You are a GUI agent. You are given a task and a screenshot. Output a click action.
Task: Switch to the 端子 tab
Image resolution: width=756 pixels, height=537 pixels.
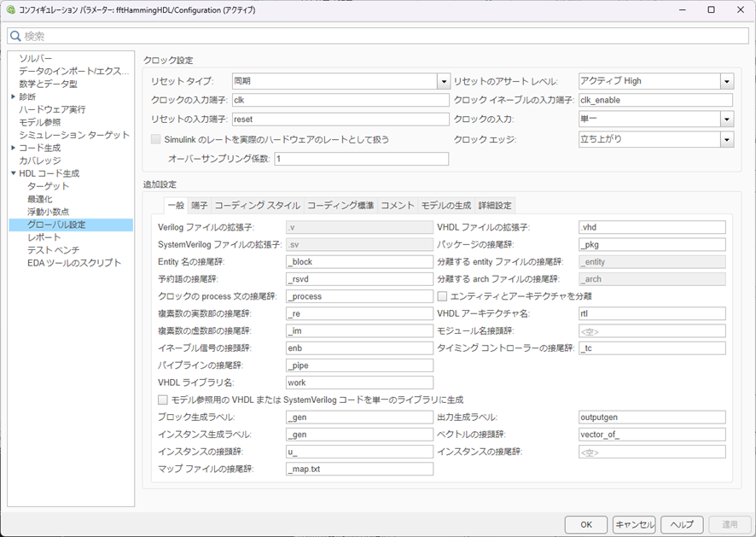tap(199, 206)
